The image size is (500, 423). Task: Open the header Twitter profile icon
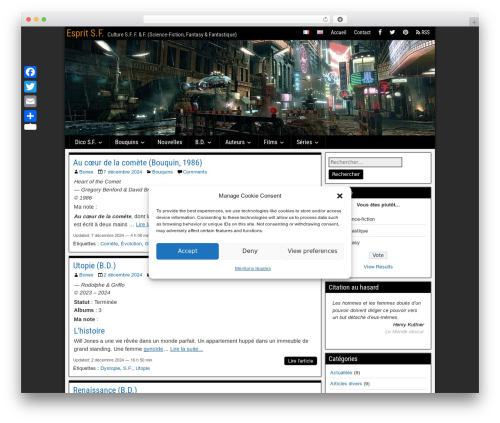(392, 32)
